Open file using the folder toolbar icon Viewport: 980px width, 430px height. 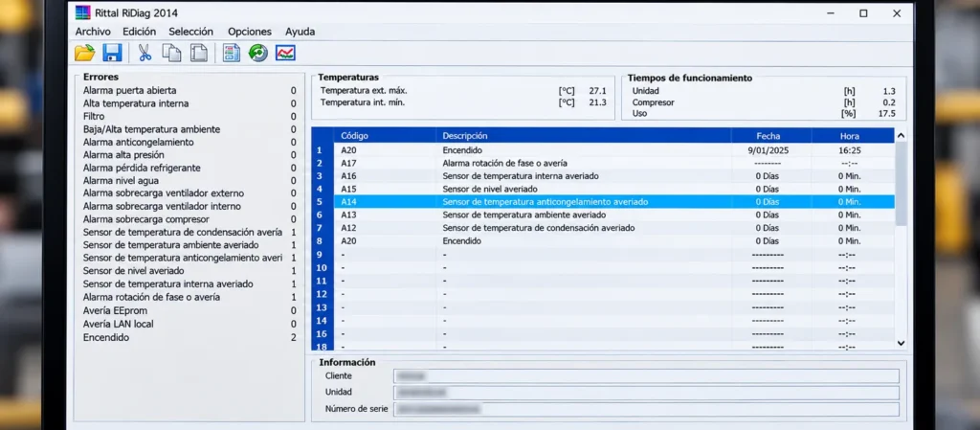84,53
